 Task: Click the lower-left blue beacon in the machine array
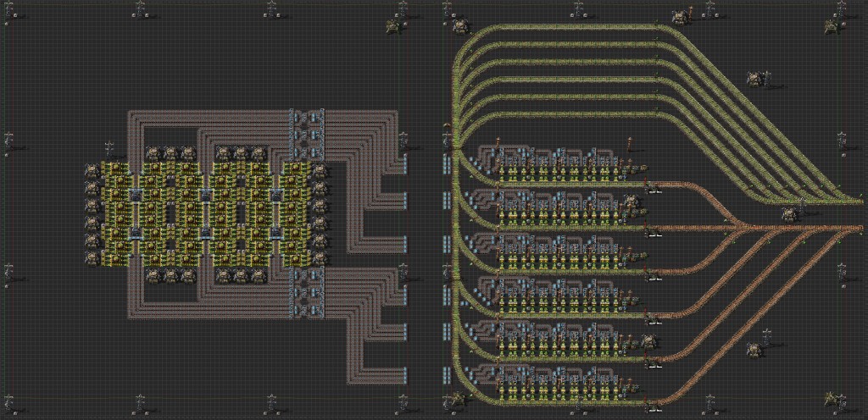(x=136, y=232)
